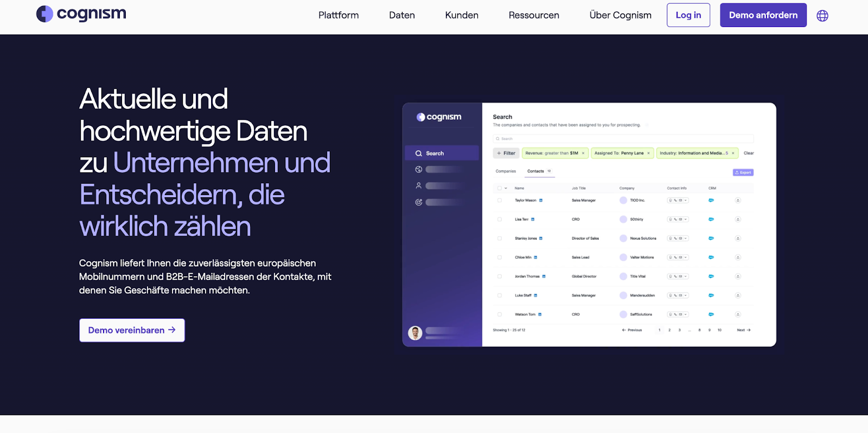Check the Chloe Min row checkbox
Image resolution: width=868 pixels, height=433 pixels.
pos(500,257)
